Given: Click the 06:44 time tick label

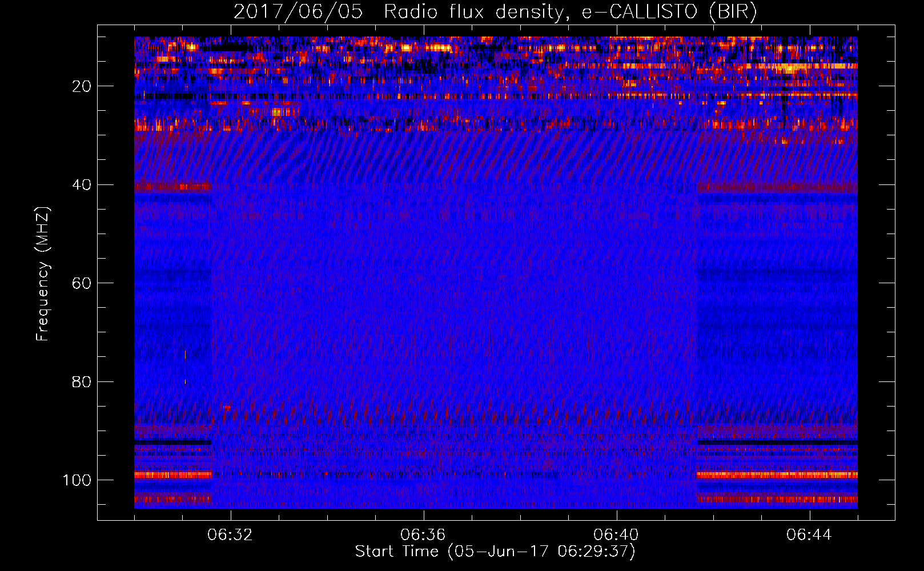Looking at the screenshot, I should 809,535.
